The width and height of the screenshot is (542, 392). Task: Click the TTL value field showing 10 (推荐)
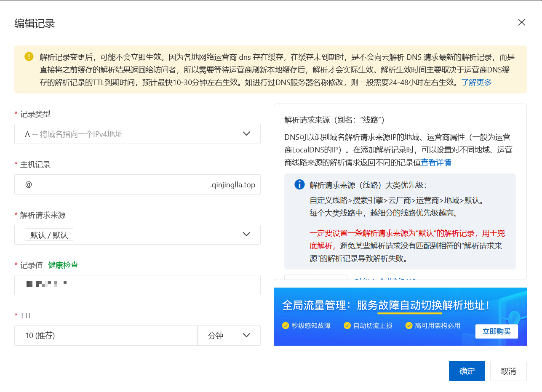pyautogui.click(x=105, y=336)
